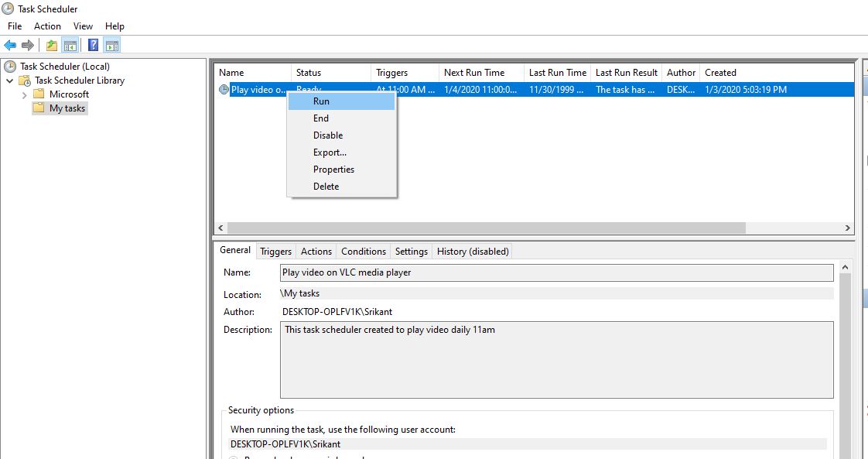The image size is (868, 459).
Task: Select the My tasks folder
Action: tap(67, 108)
